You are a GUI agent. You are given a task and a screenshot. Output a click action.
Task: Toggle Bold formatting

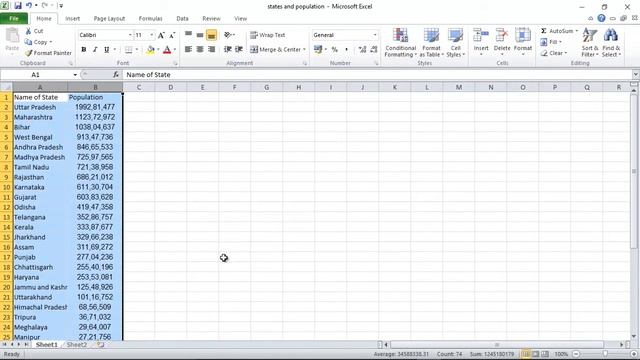[x=84, y=49]
